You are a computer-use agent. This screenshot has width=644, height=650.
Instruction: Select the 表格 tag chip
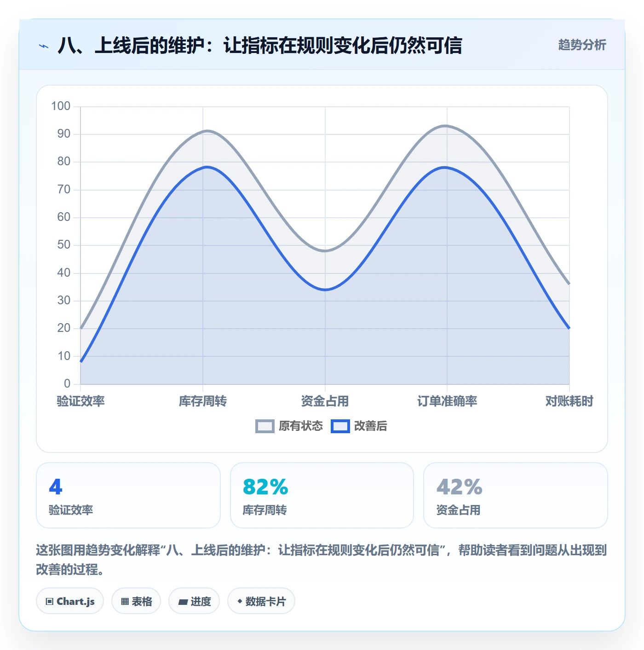point(136,601)
